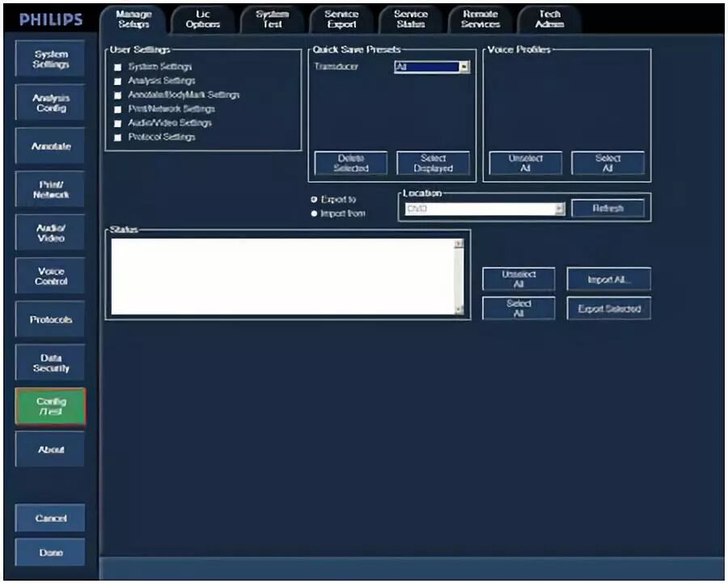Open the Protocols section
Screen dimensions: 728x584
pos(50,320)
